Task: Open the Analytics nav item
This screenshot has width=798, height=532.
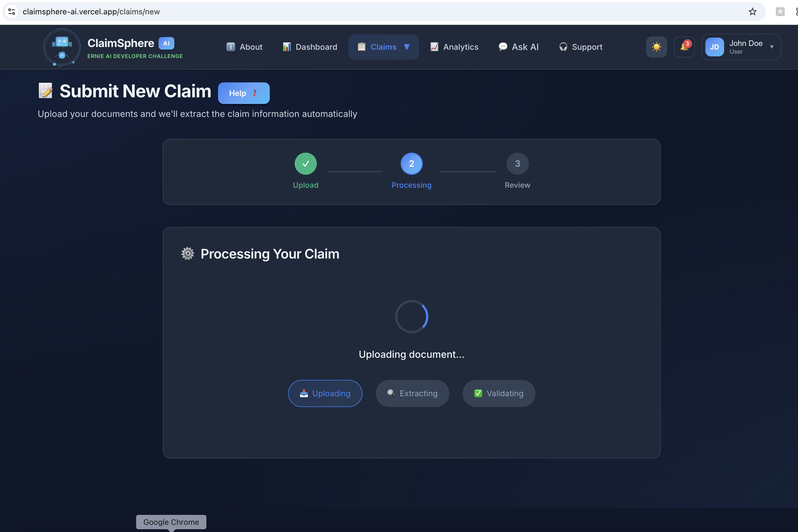Action: pos(454,47)
